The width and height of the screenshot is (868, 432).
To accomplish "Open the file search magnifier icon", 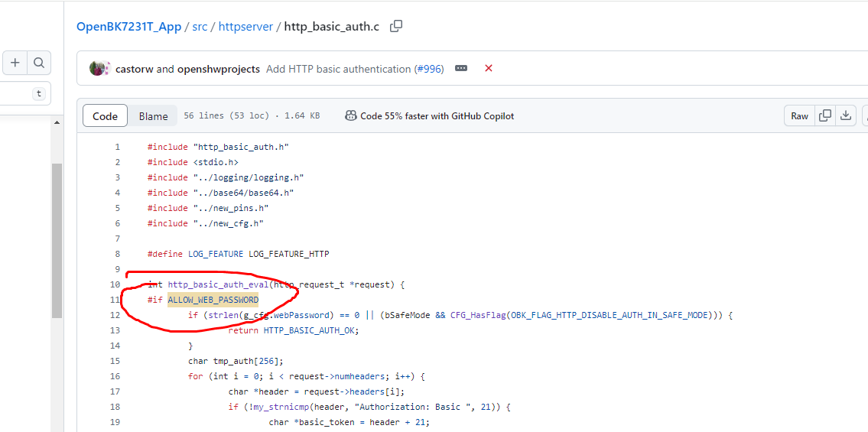I will 39,63.
